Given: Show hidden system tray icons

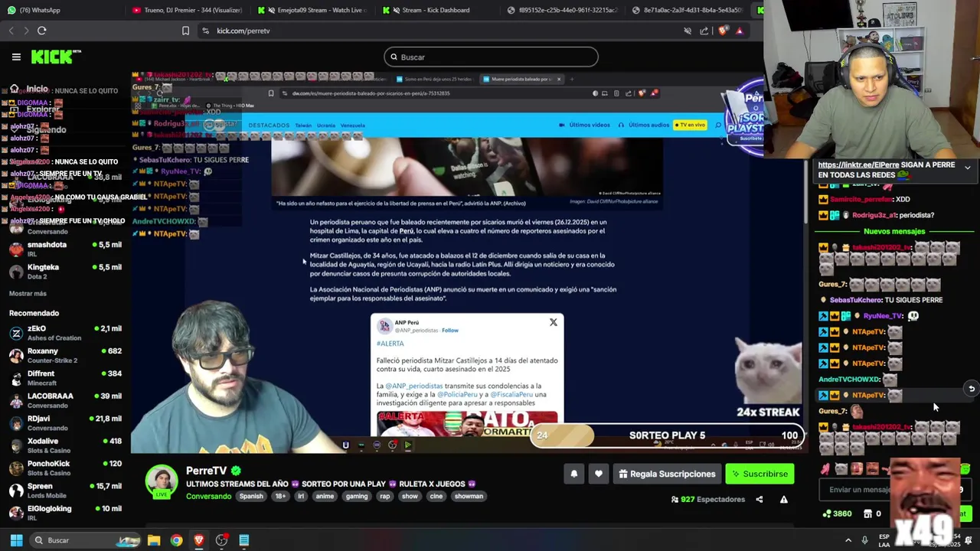Looking at the screenshot, I should pos(848,540).
